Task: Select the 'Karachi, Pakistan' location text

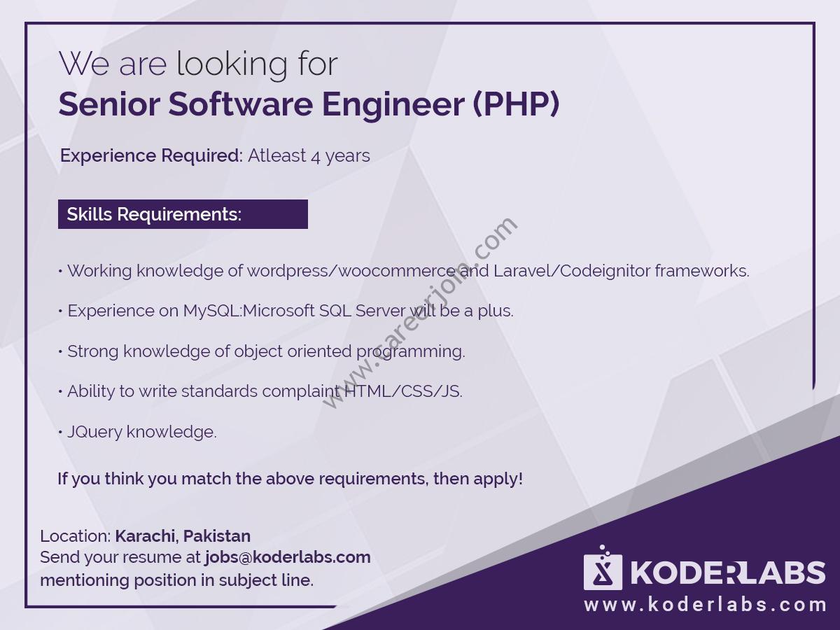Action: click(183, 536)
